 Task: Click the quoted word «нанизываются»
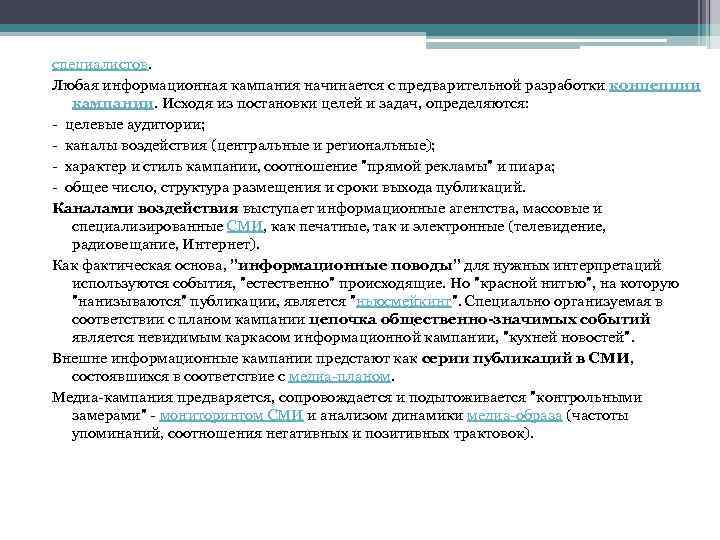(129, 302)
